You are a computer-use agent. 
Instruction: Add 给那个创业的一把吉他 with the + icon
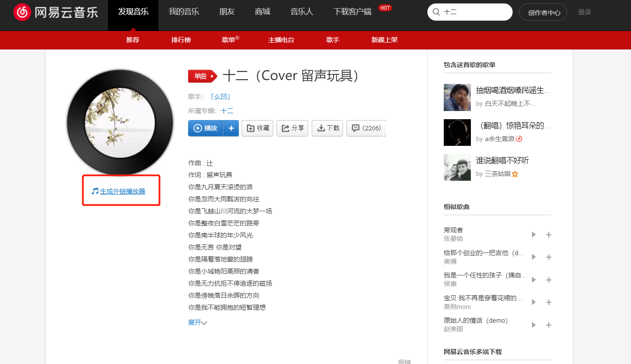pyautogui.click(x=548, y=257)
